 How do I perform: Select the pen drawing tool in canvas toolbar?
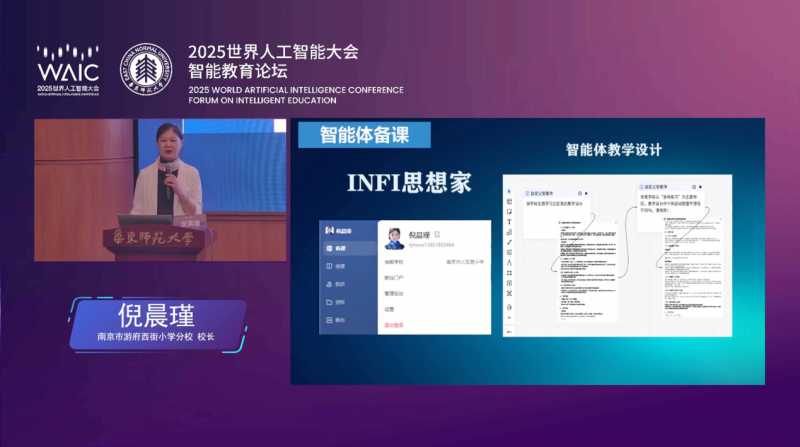tap(509, 263)
